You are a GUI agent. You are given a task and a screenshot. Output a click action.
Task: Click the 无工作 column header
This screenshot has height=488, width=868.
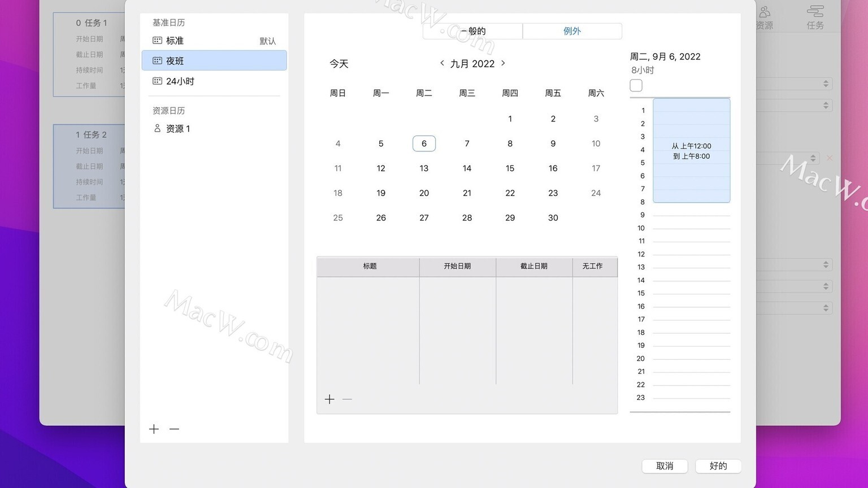pyautogui.click(x=594, y=267)
